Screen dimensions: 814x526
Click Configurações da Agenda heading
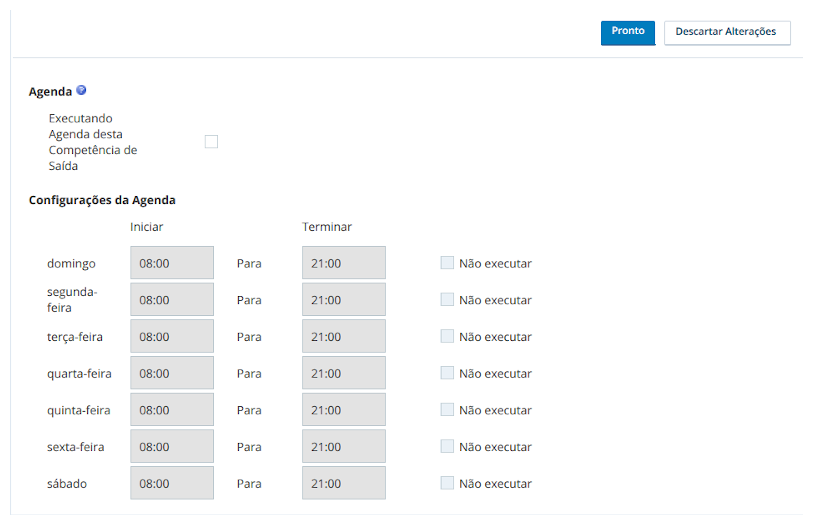point(102,200)
